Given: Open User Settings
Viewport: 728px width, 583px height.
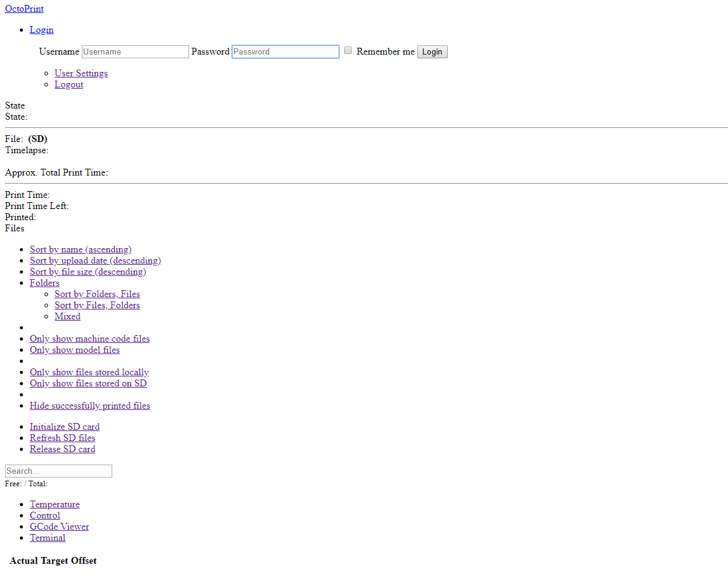Looking at the screenshot, I should point(81,73).
